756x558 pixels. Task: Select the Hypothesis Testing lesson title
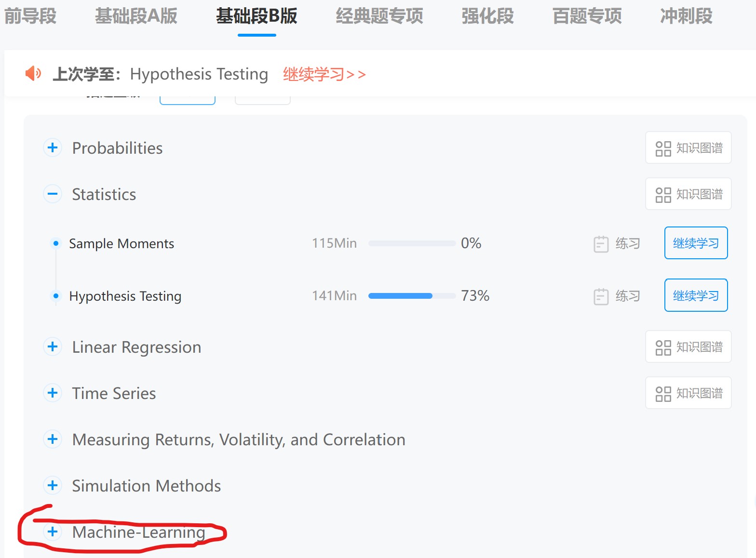tap(125, 296)
